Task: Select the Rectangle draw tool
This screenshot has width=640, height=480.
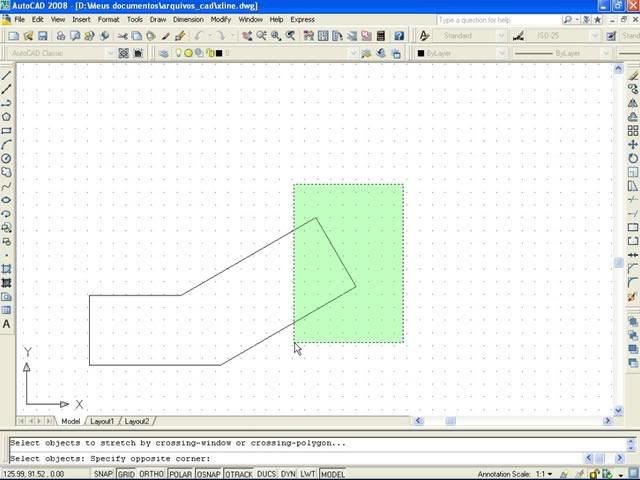Action: [x=6, y=131]
